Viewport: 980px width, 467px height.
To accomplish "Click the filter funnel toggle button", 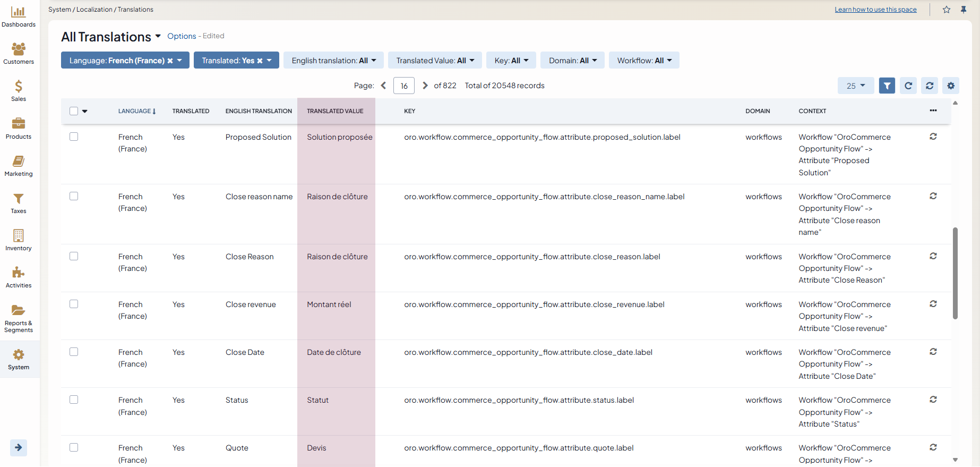I will [x=887, y=86].
